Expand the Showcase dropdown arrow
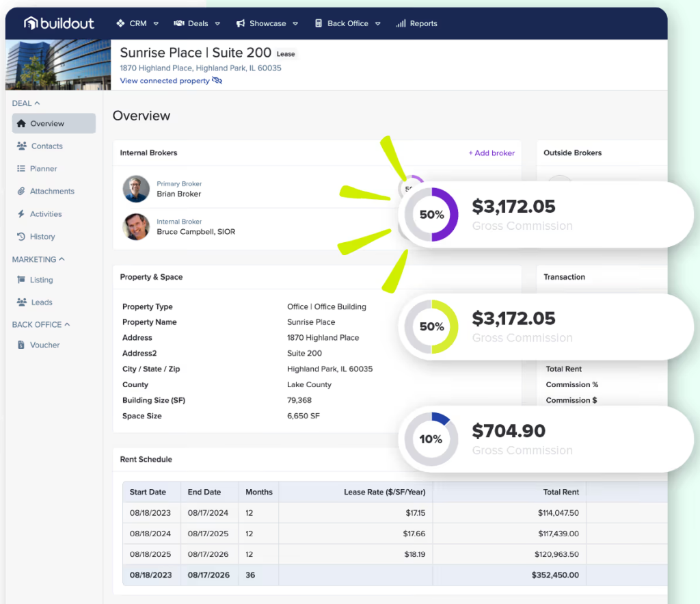Image resolution: width=700 pixels, height=604 pixels. coord(295,24)
